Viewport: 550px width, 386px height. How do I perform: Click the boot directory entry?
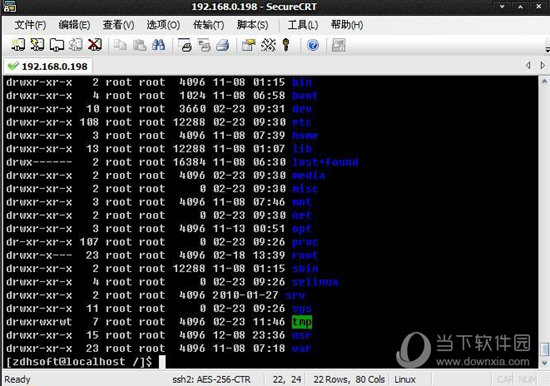[x=305, y=95]
